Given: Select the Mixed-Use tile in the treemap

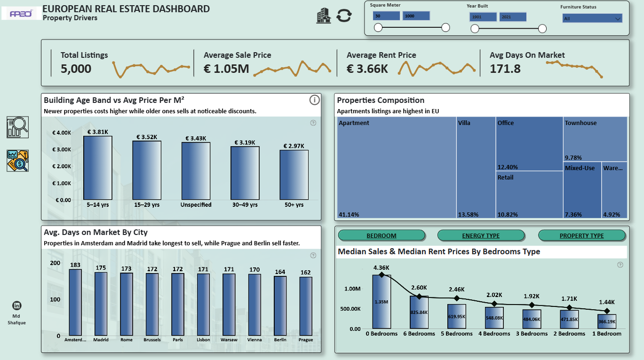Looking at the screenshot, I should coord(582,190).
